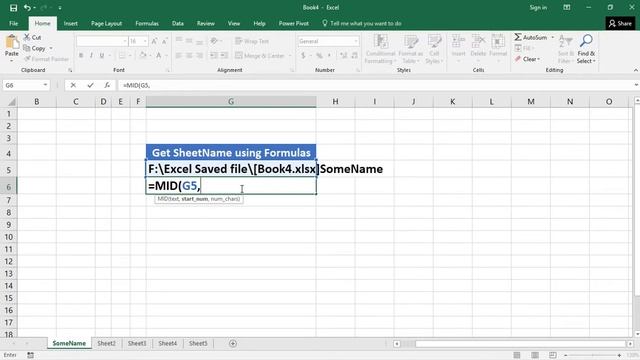
Task: Confirm the formula with the check mark
Action: 90,85
